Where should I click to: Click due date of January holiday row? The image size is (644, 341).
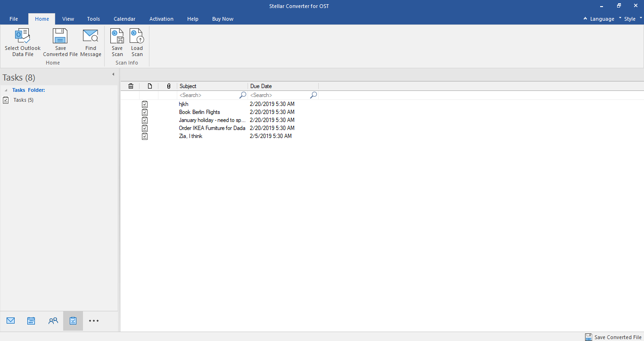pyautogui.click(x=272, y=120)
